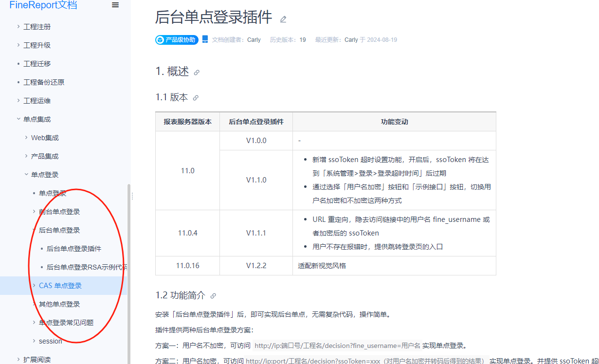Expand the CAS 单点登录 tree node
Viewport: 599px width, 364px height.
34,286
